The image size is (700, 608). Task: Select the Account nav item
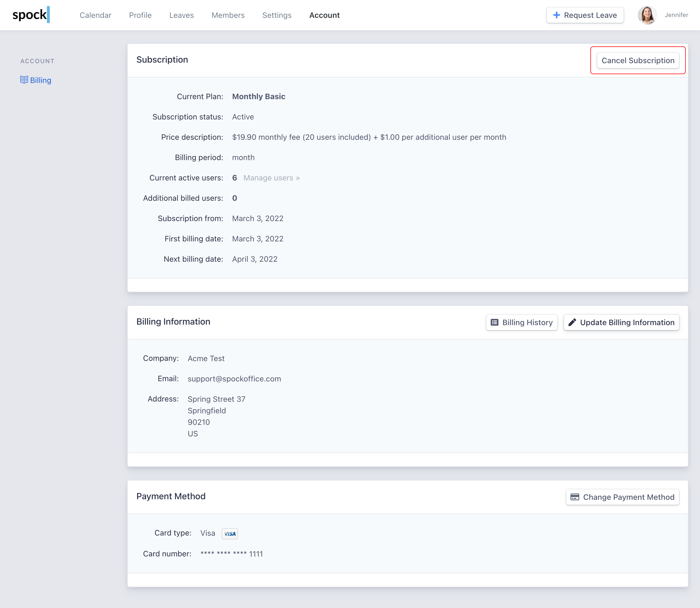pyautogui.click(x=324, y=15)
